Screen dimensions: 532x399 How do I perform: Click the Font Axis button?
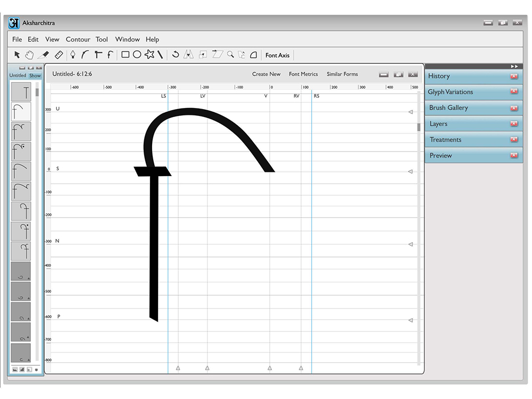[277, 55]
